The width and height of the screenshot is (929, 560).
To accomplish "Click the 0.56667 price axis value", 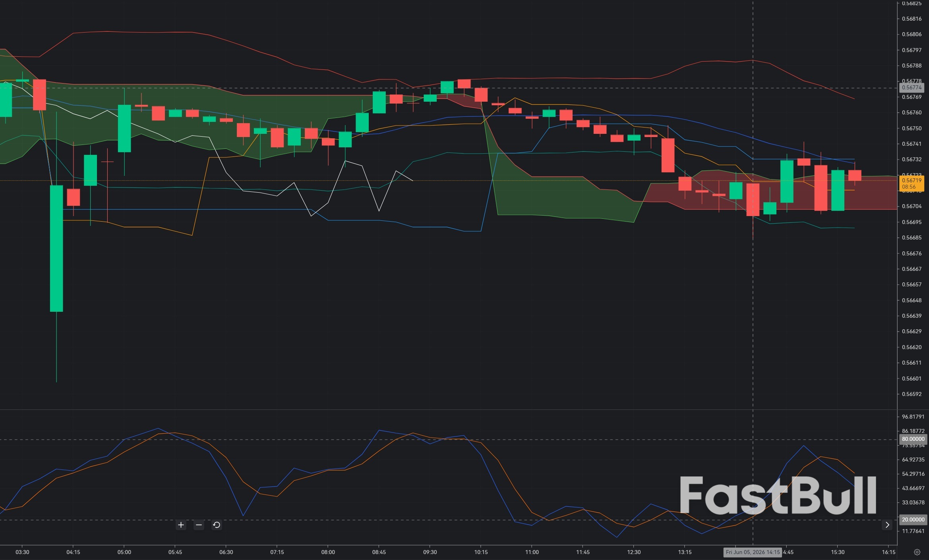I will [912, 269].
